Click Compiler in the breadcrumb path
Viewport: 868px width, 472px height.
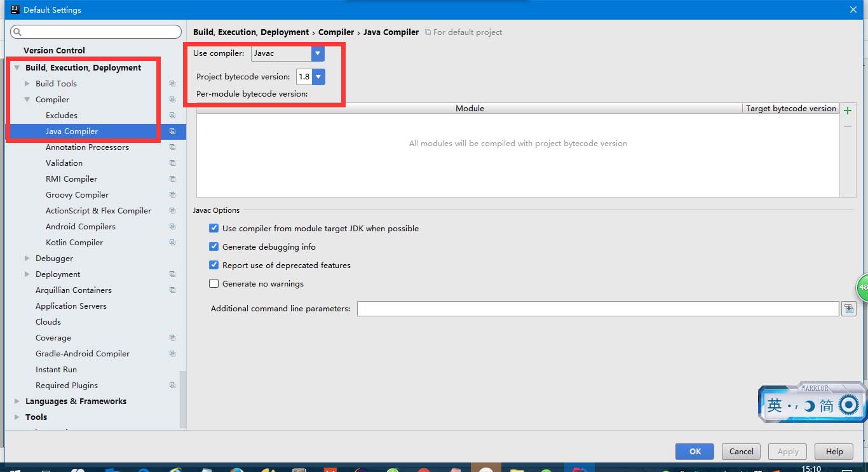click(x=336, y=32)
